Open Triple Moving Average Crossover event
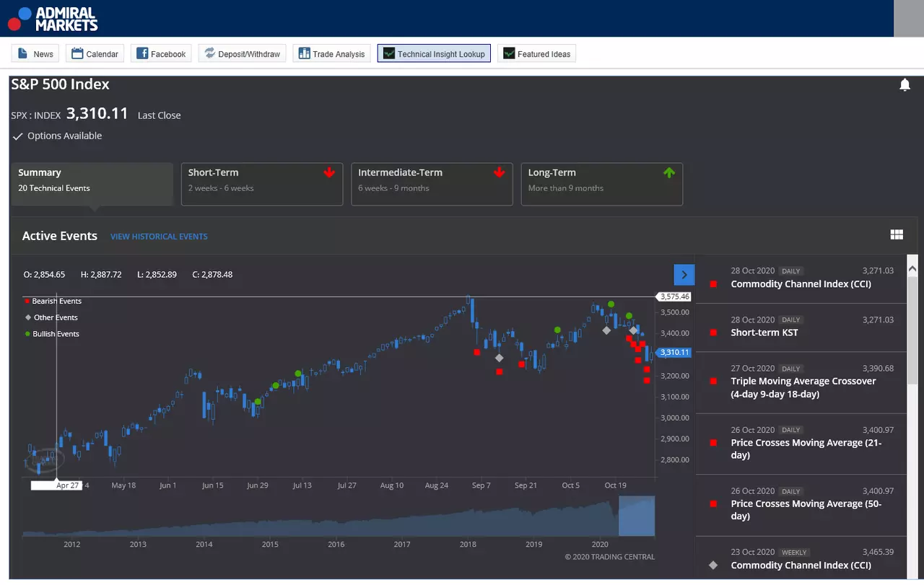Viewport: 924px width, 585px height. pos(801,382)
